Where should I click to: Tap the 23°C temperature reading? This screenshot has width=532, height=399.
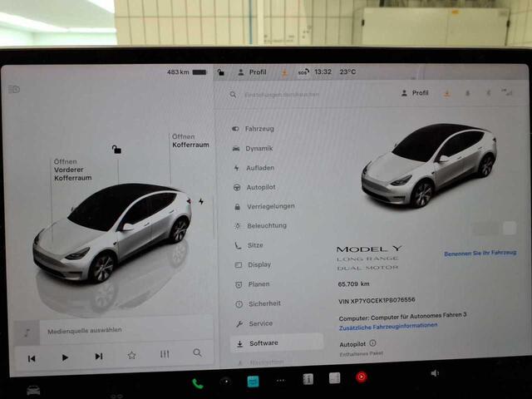[x=347, y=72]
